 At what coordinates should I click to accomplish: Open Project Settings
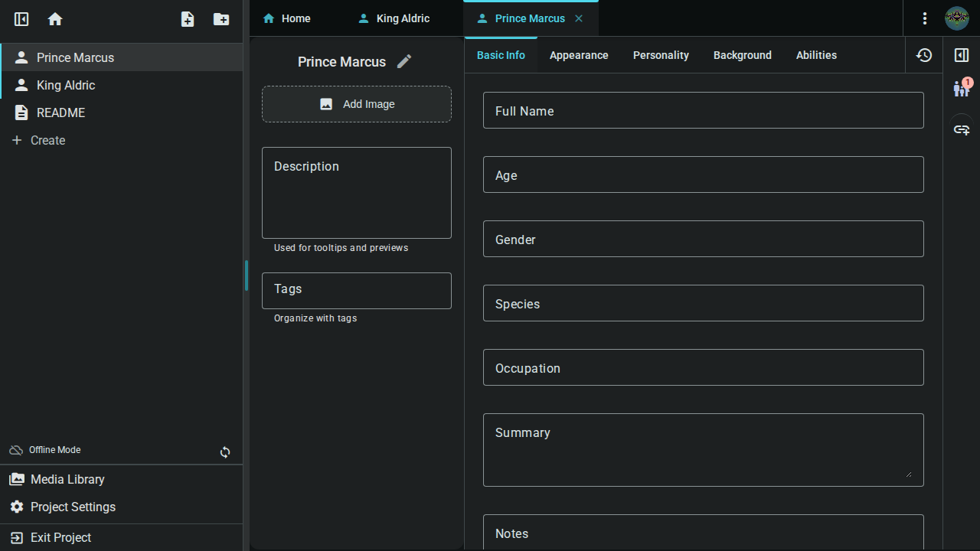[x=73, y=507]
